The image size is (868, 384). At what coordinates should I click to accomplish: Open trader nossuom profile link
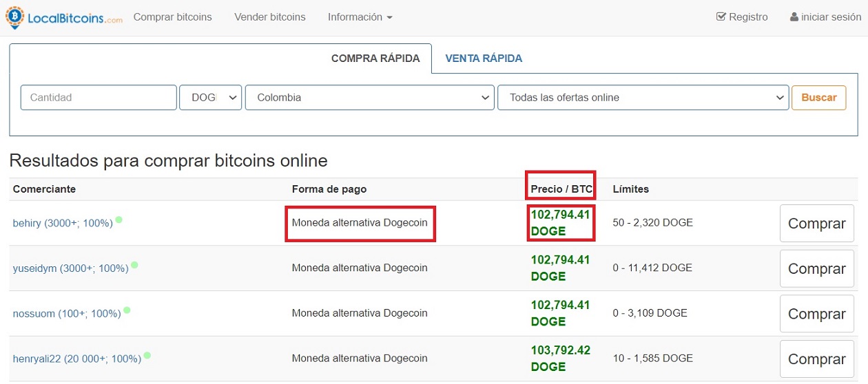67,313
